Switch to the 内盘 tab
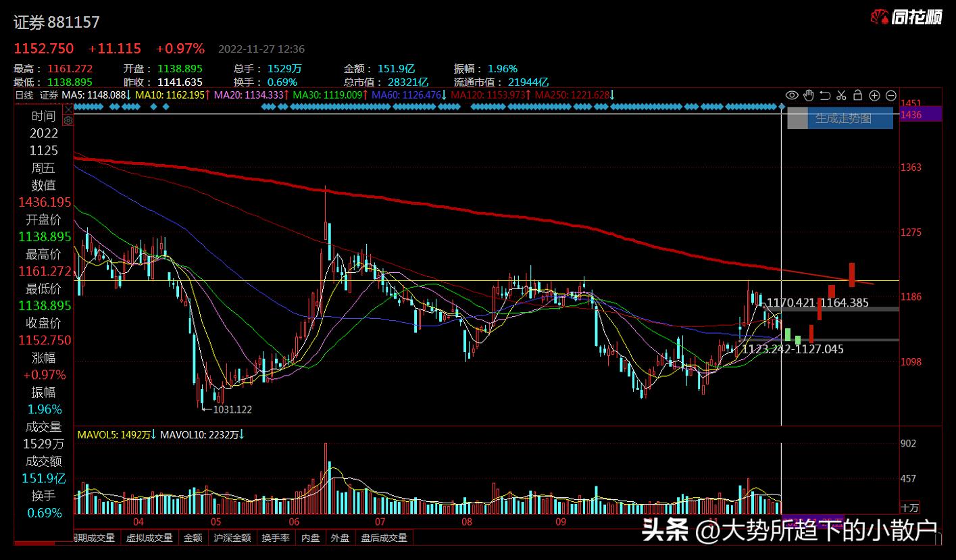This screenshot has width=956, height=560. click(311, 538)
